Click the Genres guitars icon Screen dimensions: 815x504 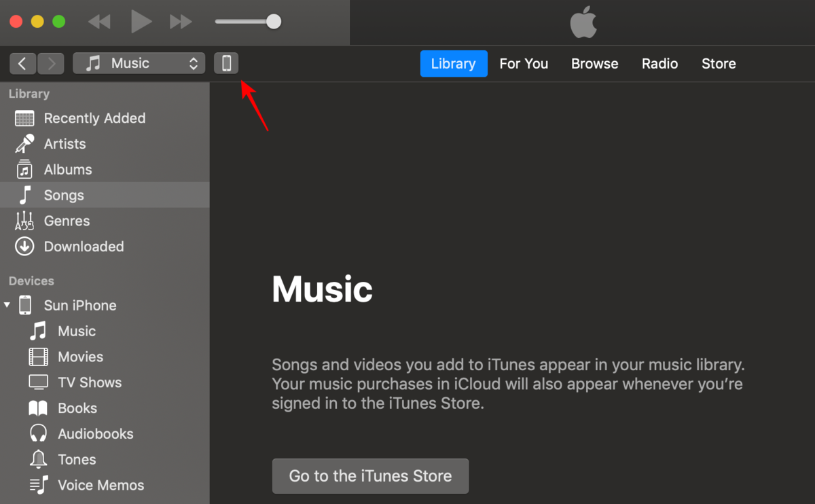(x=24, y=221)
